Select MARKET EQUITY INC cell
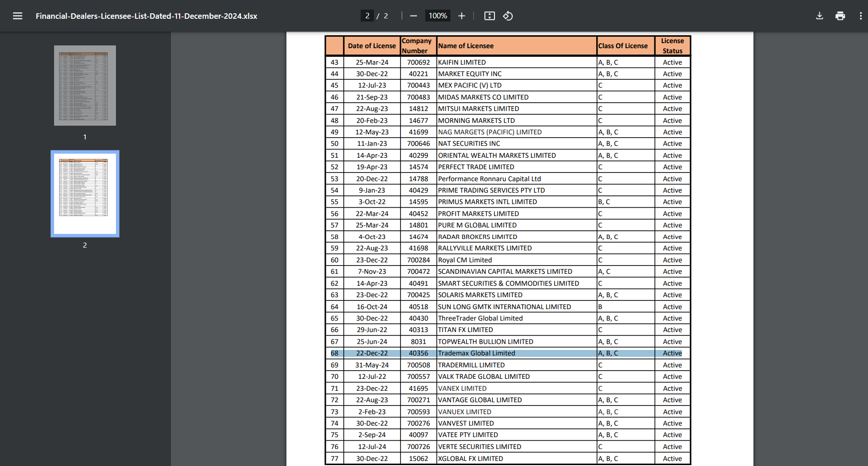Screen dimensions: 868x466 (x=516, y=74)
